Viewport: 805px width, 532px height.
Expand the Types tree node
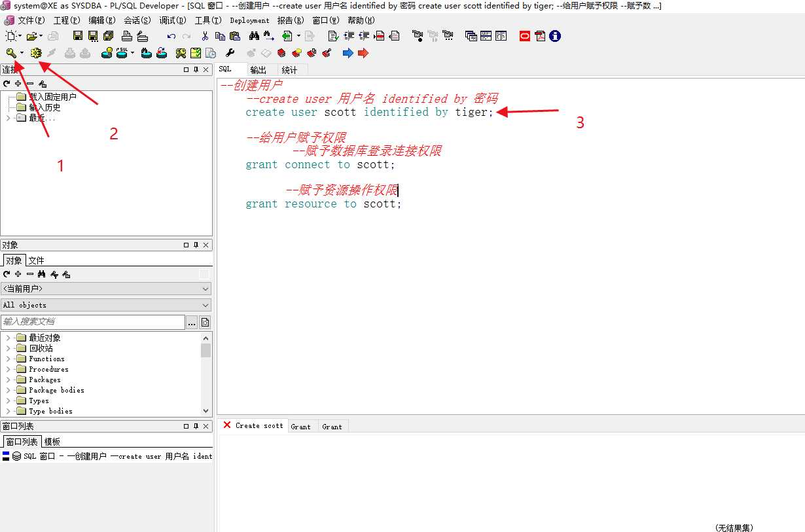coord(8,400)
